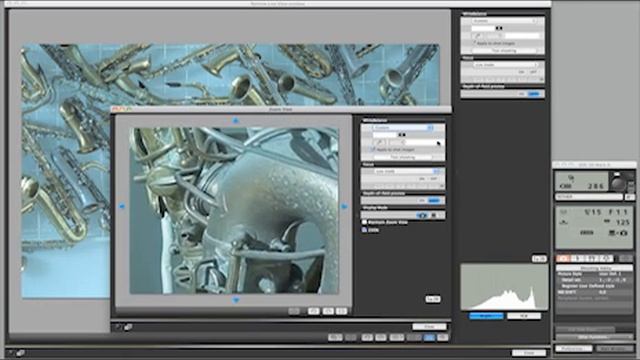Screen dimensions: 640x360
Task: Select 'Register User Defined style' menu row
Action: pyautogui.click(x=594, y=286)
